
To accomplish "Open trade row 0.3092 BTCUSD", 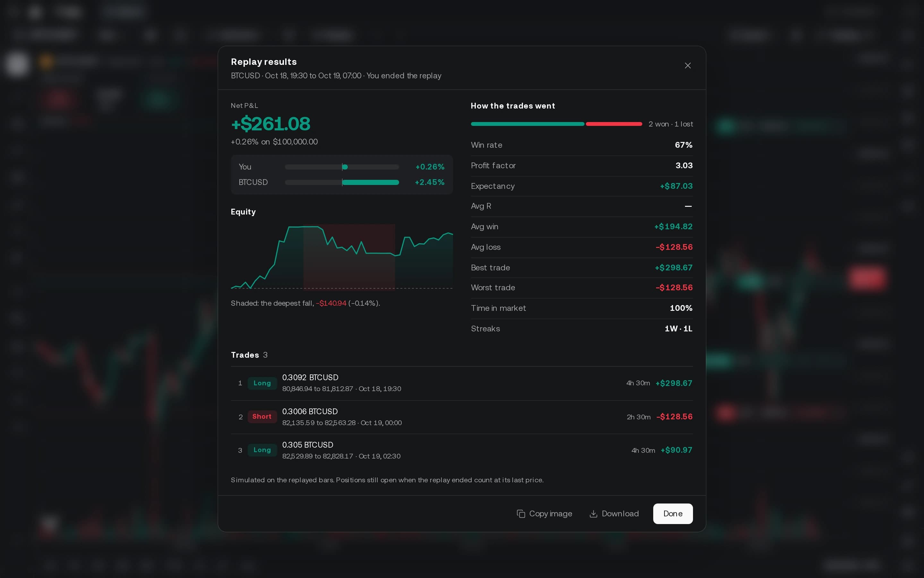I will (462, 383).
